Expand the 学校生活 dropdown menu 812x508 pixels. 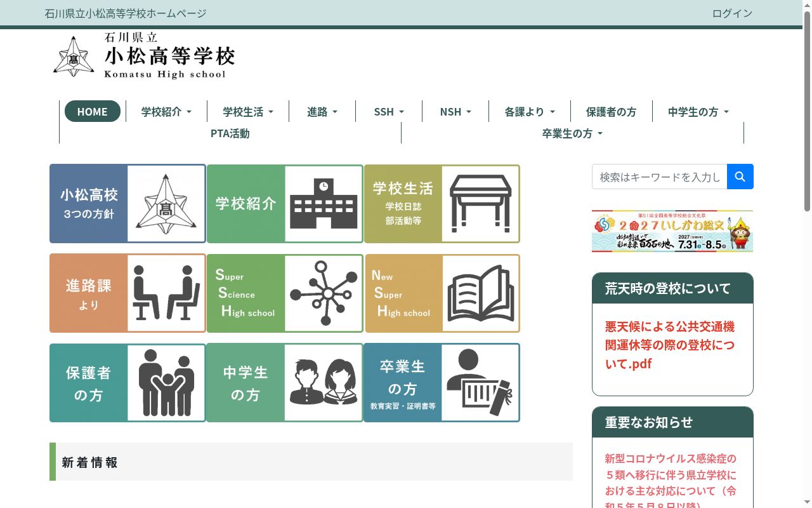pos(248,111)
